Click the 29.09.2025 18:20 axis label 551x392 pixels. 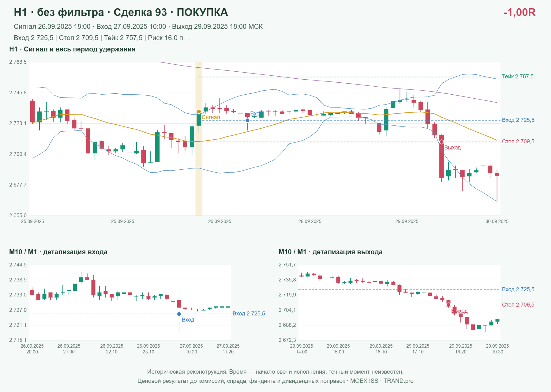pos(461,349)
